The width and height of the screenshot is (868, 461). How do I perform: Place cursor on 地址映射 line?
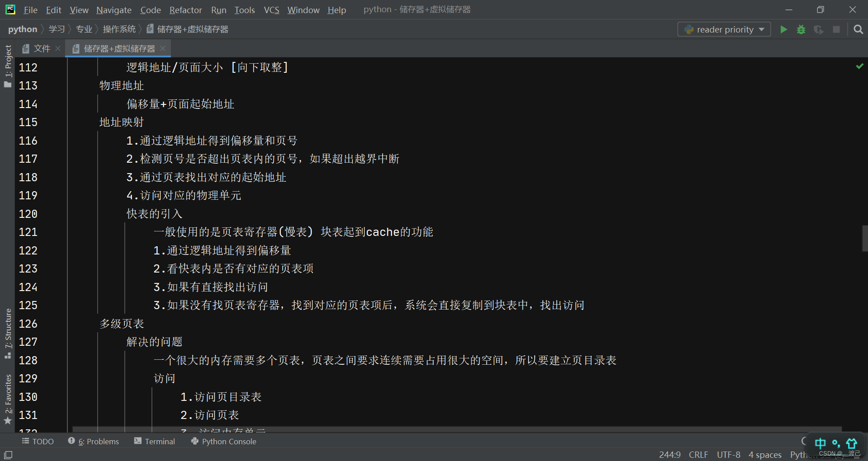[x=122, y=122]
